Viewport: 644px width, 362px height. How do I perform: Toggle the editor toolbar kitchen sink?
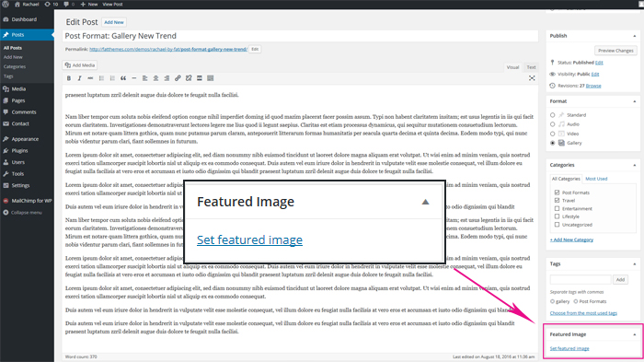(x=211, y=78)
